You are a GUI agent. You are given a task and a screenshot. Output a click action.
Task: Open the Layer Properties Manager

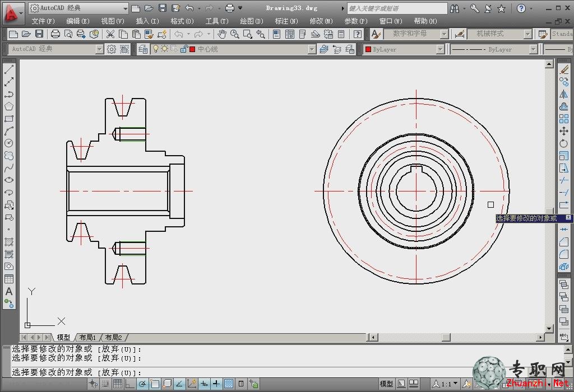pyautogui.click(x=143, y=49)
